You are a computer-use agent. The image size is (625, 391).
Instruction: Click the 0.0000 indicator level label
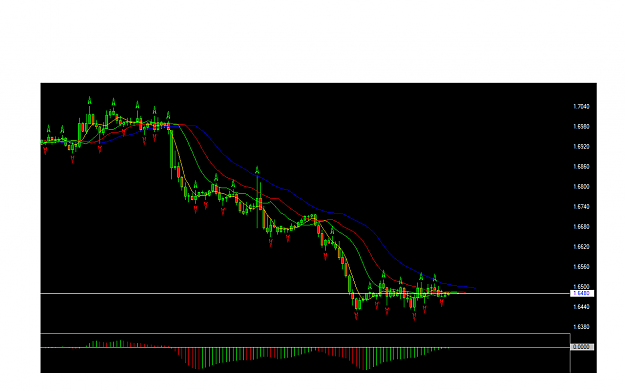[582, 347]
